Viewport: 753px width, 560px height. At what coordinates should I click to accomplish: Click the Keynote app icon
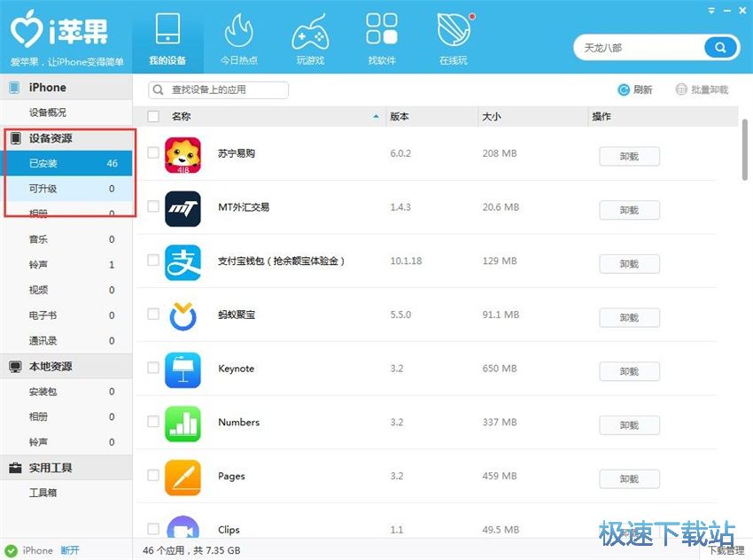pos(183,370)
